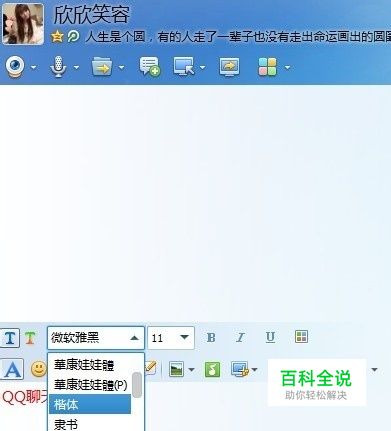Expand the applications dropdown arrow
Viewport: 391px width, 431px height.
click(x=287, y=67)
